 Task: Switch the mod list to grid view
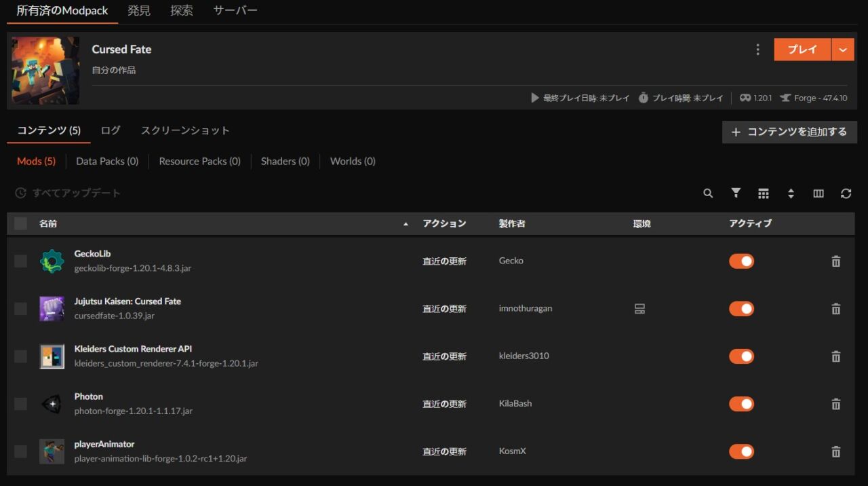(x=763, y=193)
